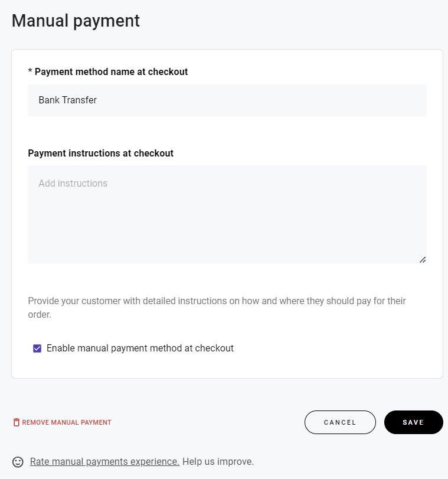Click the smiley face icon near the feedback link
This screenshot has width=448, height=479.
tap(17, 461)
